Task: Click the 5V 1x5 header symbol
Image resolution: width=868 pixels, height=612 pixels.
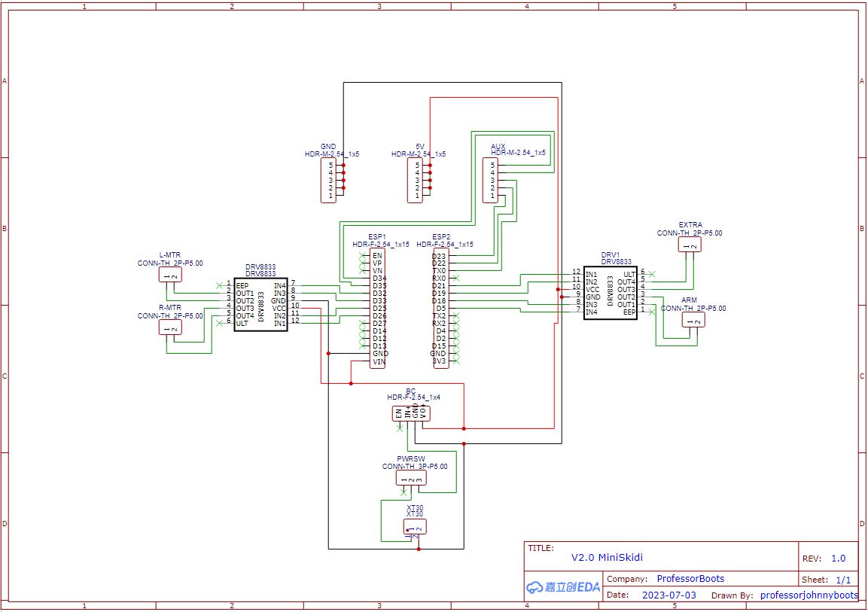Action: 415,180
